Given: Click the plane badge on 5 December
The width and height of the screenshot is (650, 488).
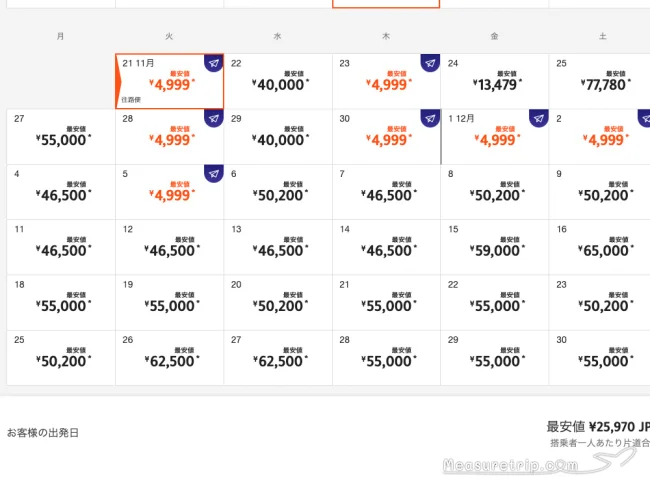Looking at the screenshot, I should [213, 174].
